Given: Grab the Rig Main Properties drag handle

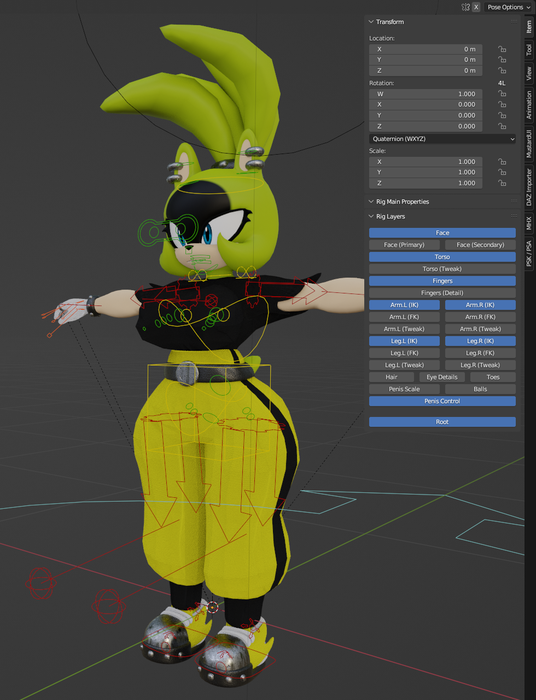Looking at the screenshot, I should click(x=514, y=201).
